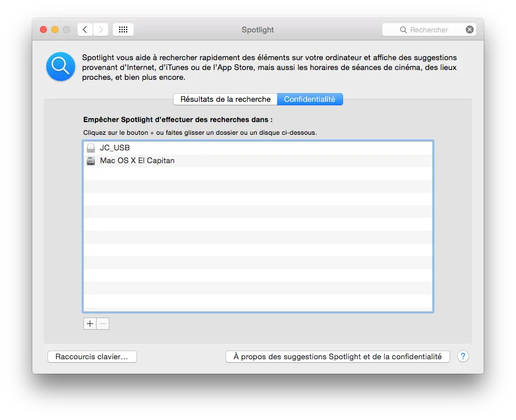The width and height of the screenshot is (516, 420).
Task: Click into the Rechercher search field
Action: point(429,30)
